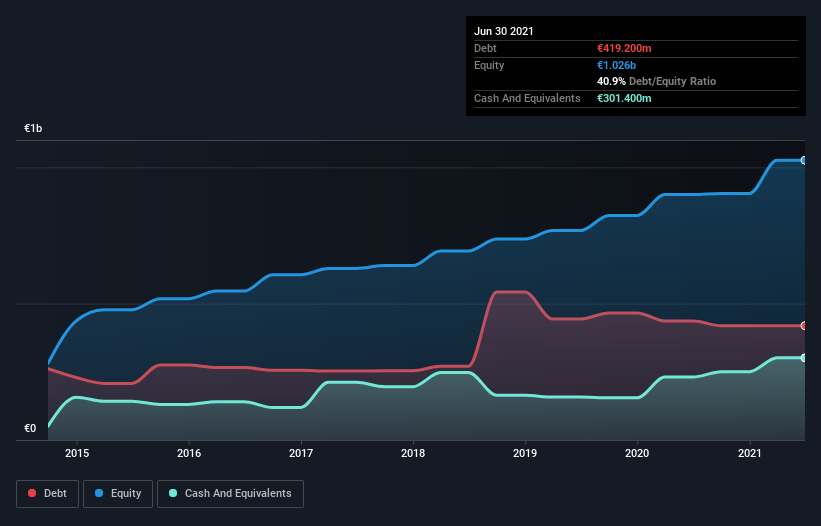Click the €419.200m debt value
Screen dimensions: 821x526
624,48
